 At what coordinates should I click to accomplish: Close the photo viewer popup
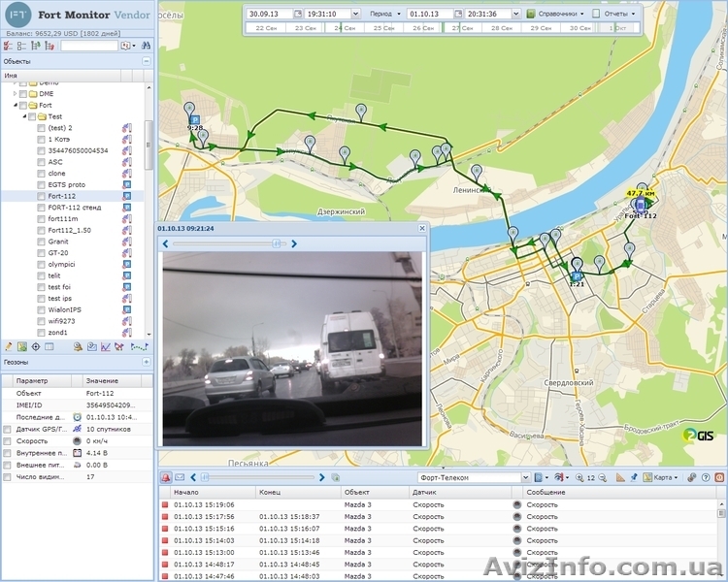click(x=422, y=228)
